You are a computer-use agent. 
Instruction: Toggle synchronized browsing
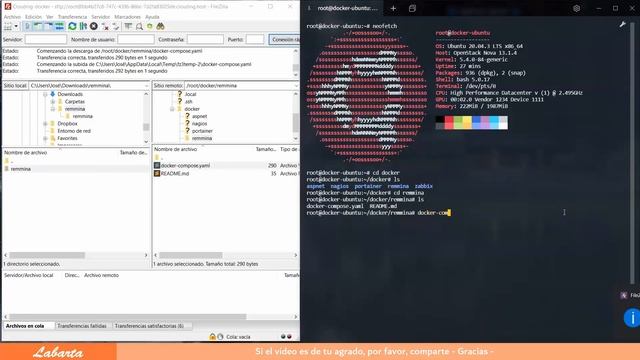click(150, 27)
